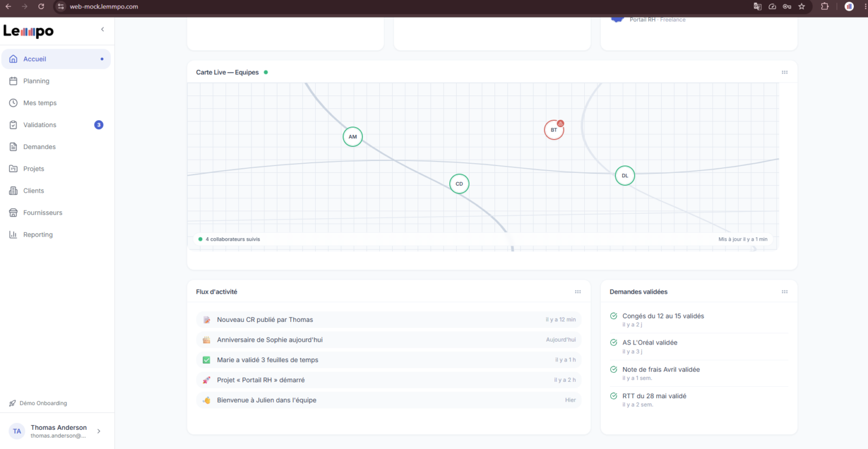
Task: Click '4 collaborateurs suivis' status text
Action: point(233,239)
